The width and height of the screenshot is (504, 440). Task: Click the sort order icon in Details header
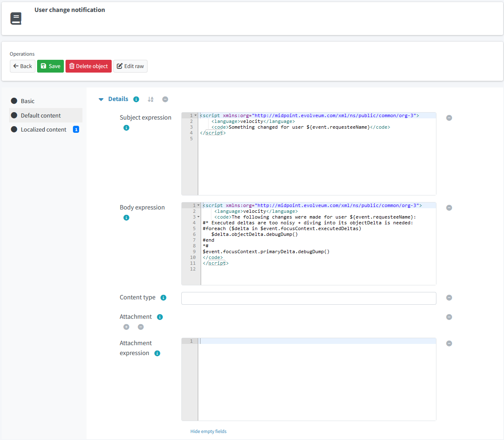tap(150, 99)
